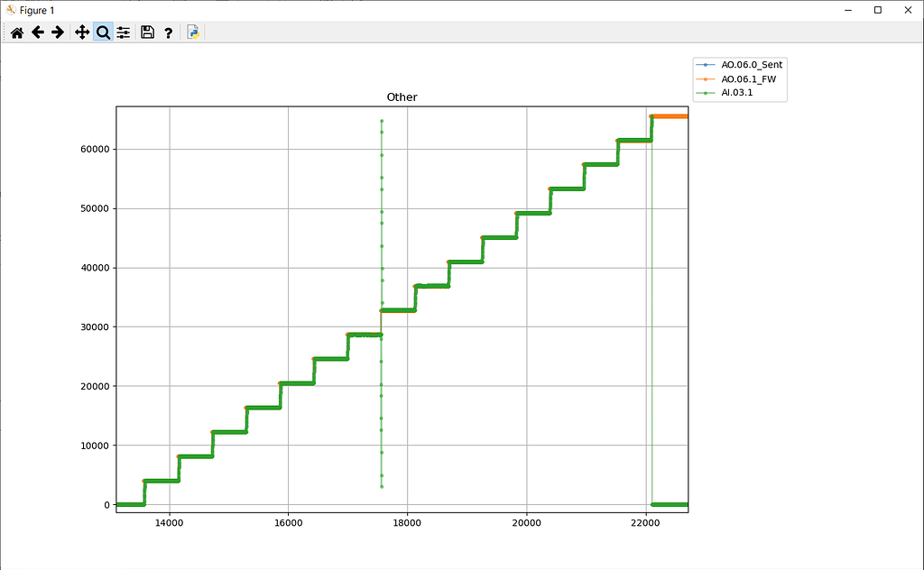Screen dimensions: 924x570
Task: Close the Figure 1 window
Action: (908, 10)
